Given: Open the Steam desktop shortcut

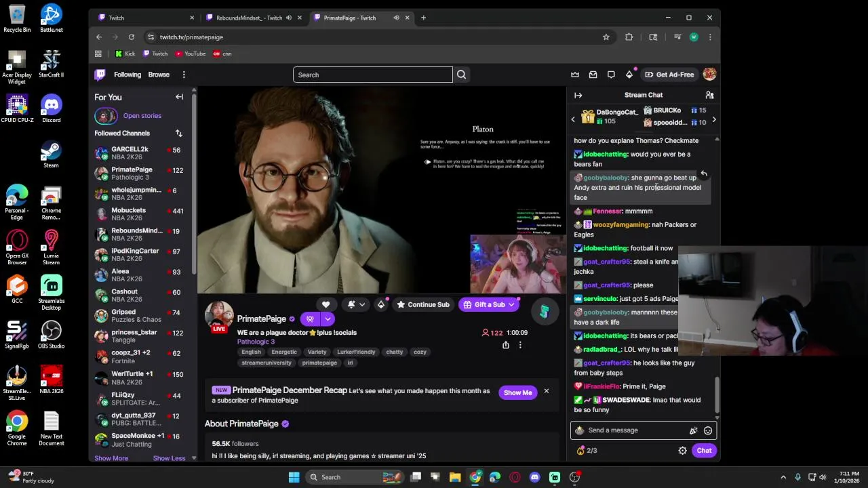Looking at the screenshot, I should 51,153.
